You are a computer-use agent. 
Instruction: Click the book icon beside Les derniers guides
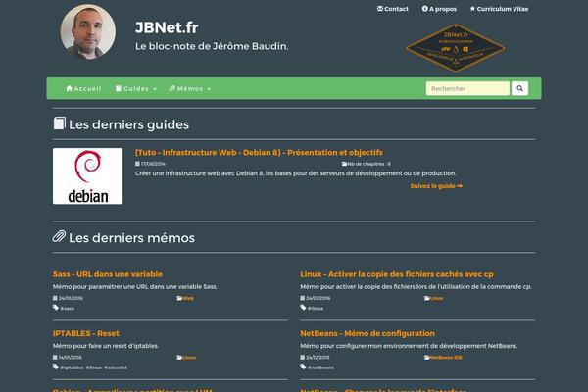click(x=59, y=123)
